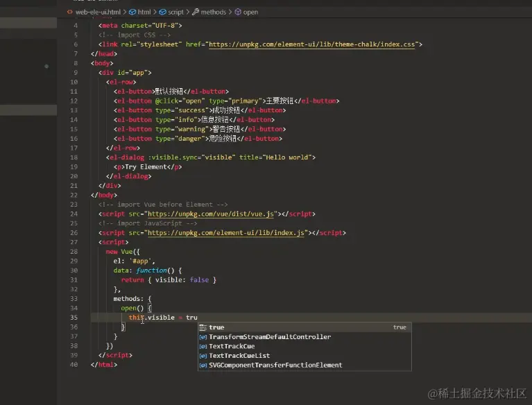Click the HTML file icon in breadcrumb
This screenshot has height=405, width=532.
click(x=69, y=12)
